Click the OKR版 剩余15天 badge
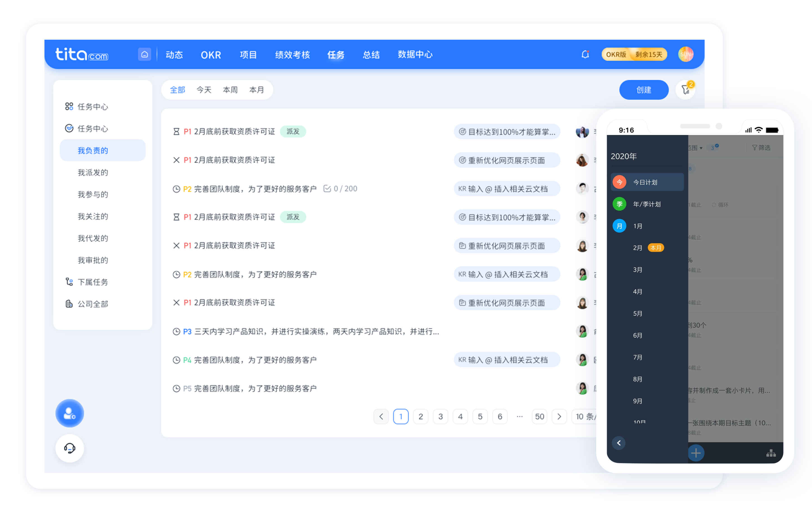 [634, 54]
